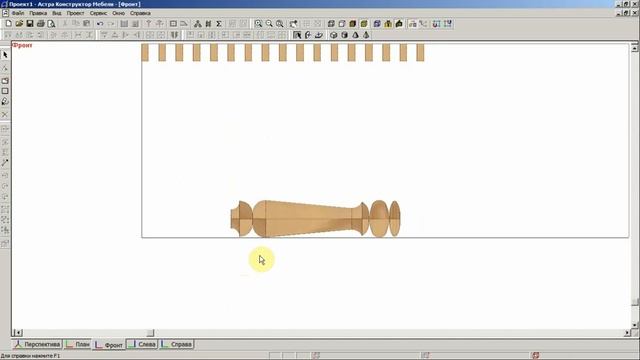Image resolution: width=640 pixels, height=360 pixels.
Task: Click the hierarchy structure icon
Action: click(198, 24)
